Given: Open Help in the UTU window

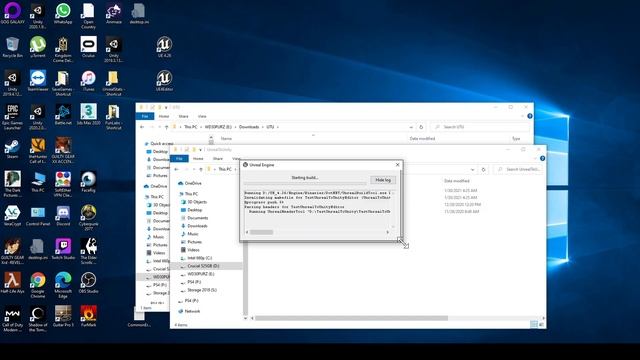Looking at the screenshot, I should coord(530,116).
